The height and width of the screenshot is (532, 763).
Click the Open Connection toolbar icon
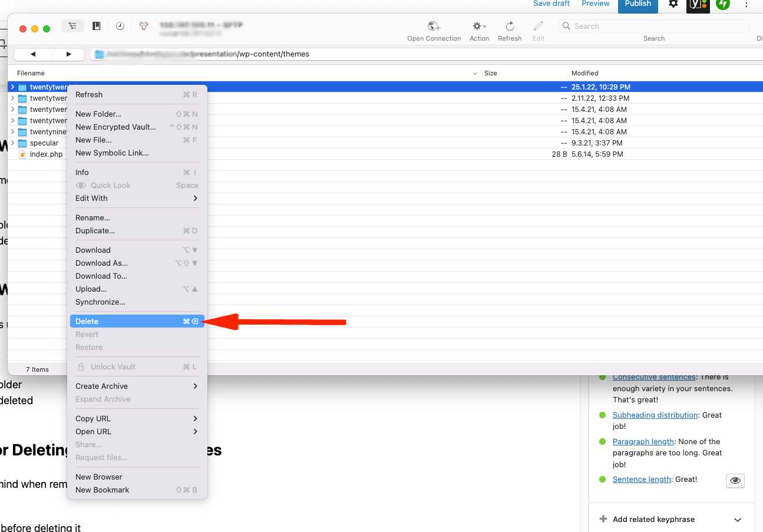(434, 26)
